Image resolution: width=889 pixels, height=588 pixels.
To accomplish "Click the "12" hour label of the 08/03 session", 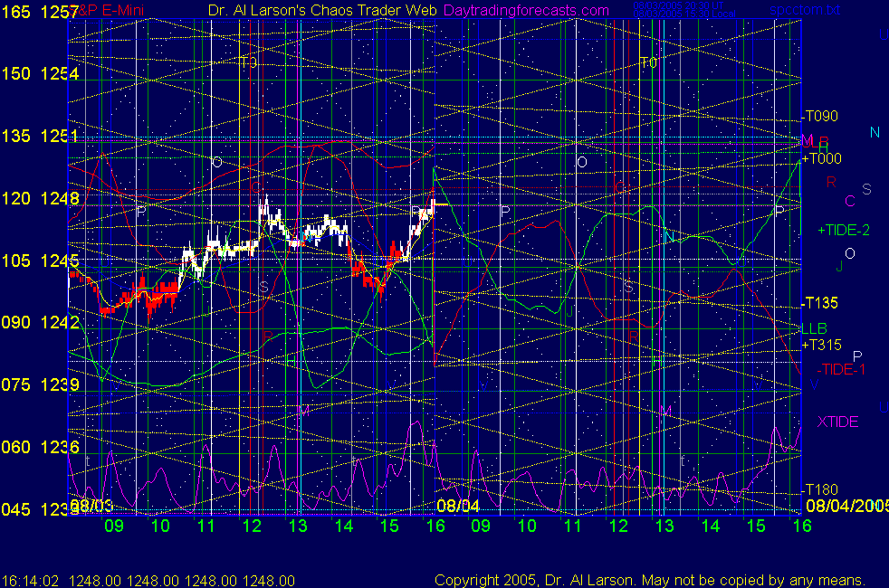I will pyautogui.click(x=252, y=526).
